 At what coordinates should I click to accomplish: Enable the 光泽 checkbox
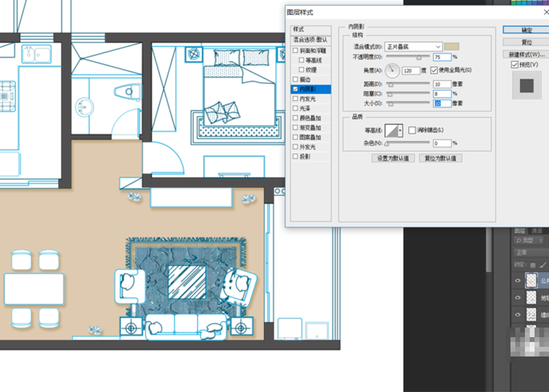[296, 108]
